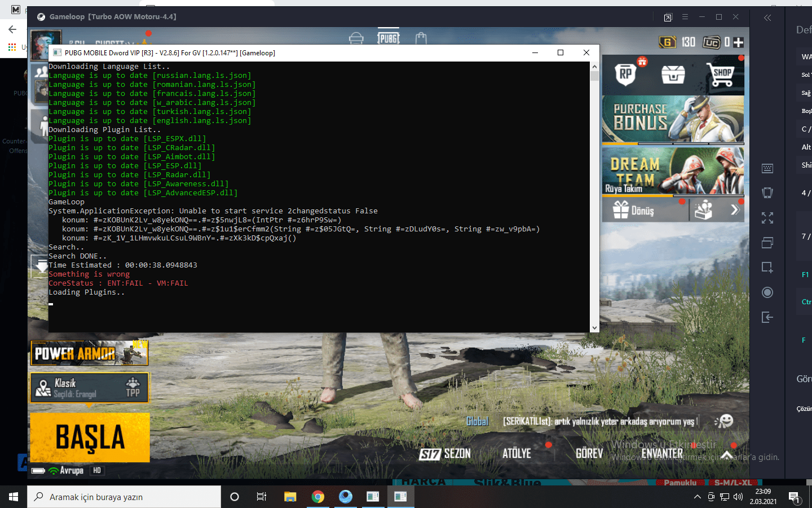The image size is (812, 508).
Task: Open the Power Armor mode banner
Action: pyautogui.click(x=89, y=353)
